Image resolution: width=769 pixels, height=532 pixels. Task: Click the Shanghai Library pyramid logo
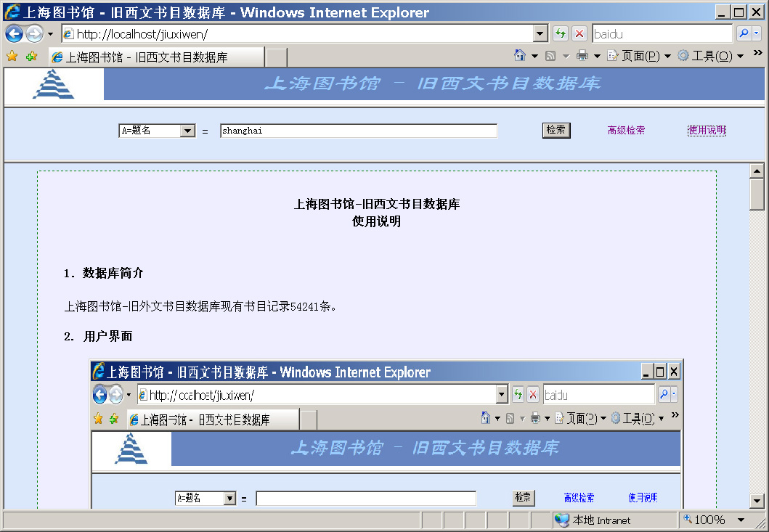tap(54, 84)
